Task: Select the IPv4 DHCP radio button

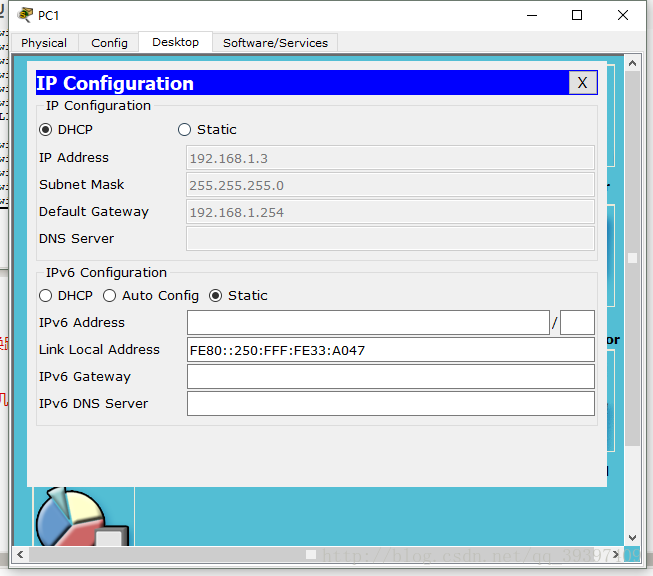Action: click(x=45, y=130)
